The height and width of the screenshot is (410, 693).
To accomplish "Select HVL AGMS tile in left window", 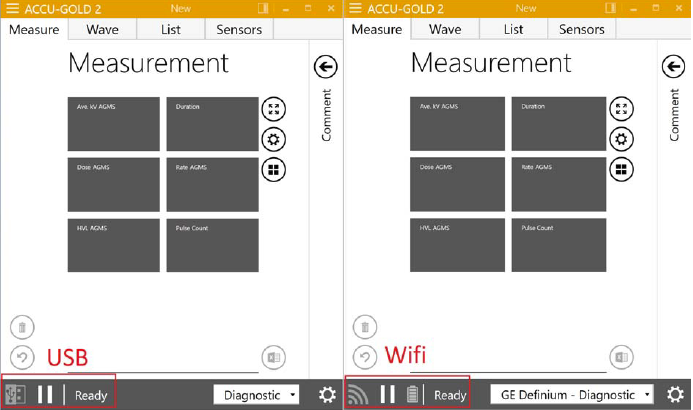I will (x=114, y=245).
